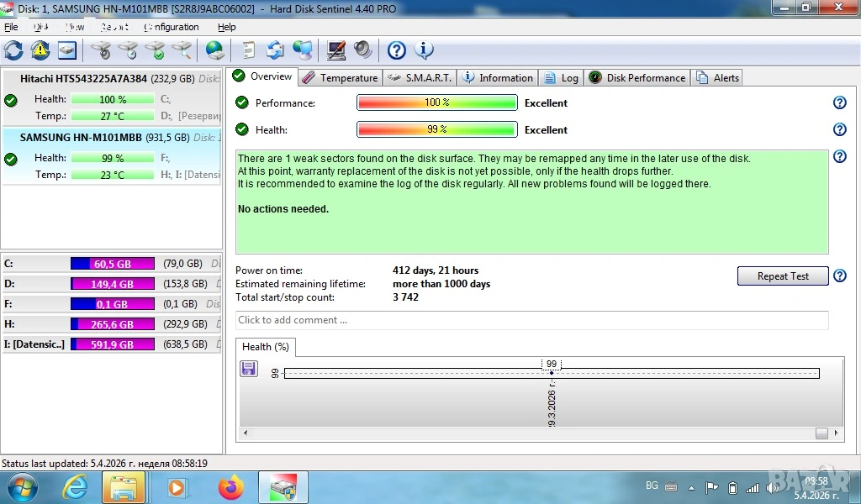Click the 'Click to add comment' field
The width and height of the screenshot is (861, 504).
coord(531,320)
